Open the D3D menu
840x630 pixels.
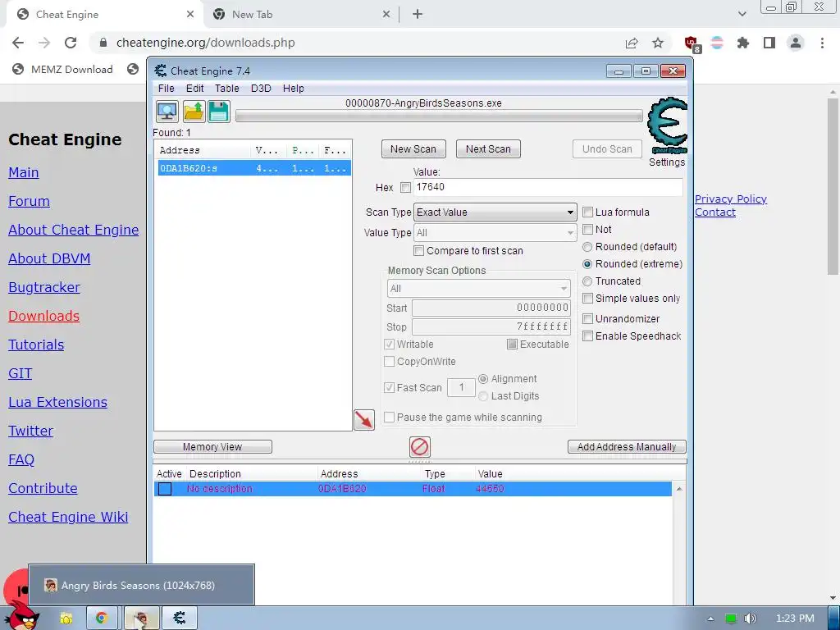[261, 89]
